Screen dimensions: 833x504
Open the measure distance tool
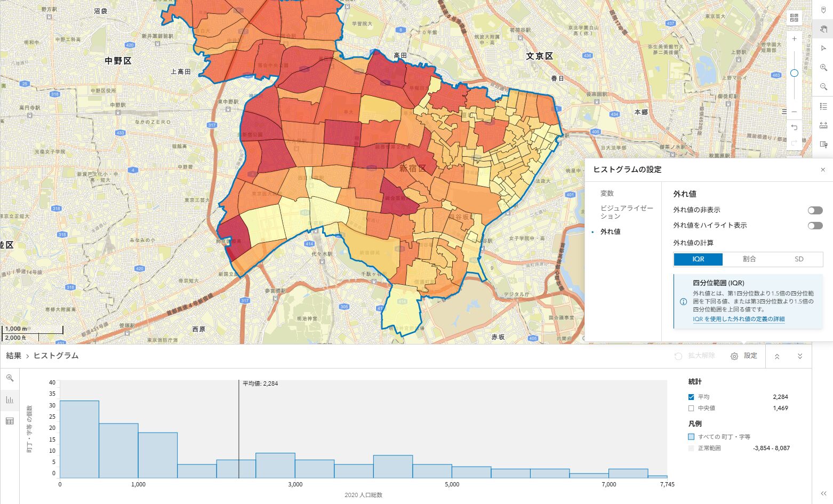[x=823, y=125]
